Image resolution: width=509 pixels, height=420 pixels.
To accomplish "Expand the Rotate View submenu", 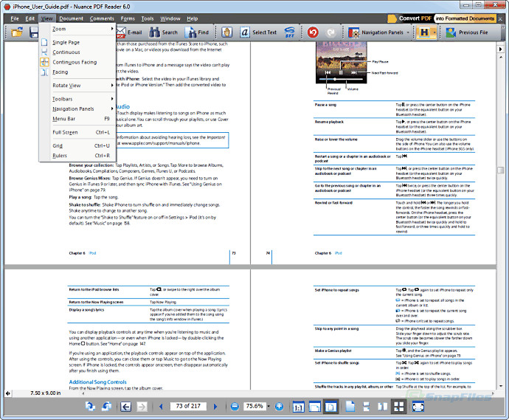I will point(77,86).
